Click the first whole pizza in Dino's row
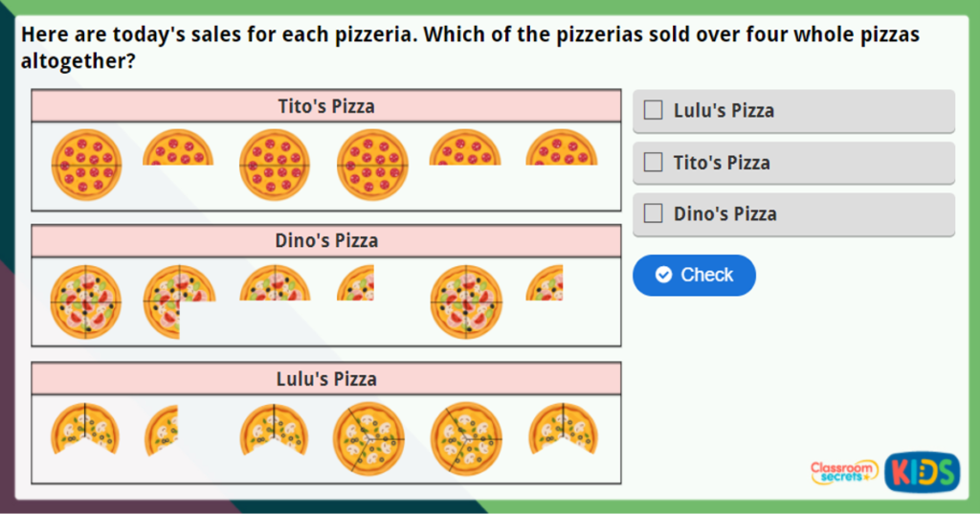The height and width of the screenshot is (514, 980). (x=86, y=301)
